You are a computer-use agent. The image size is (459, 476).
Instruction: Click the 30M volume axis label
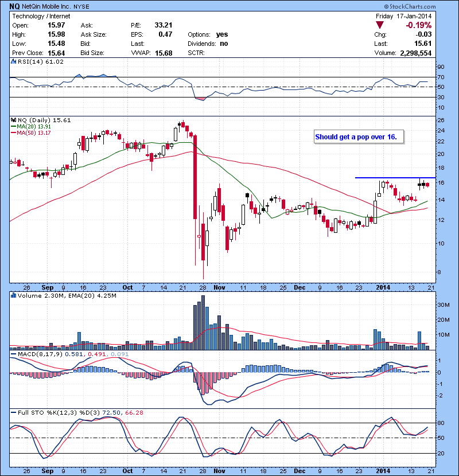tap(443, 305)
